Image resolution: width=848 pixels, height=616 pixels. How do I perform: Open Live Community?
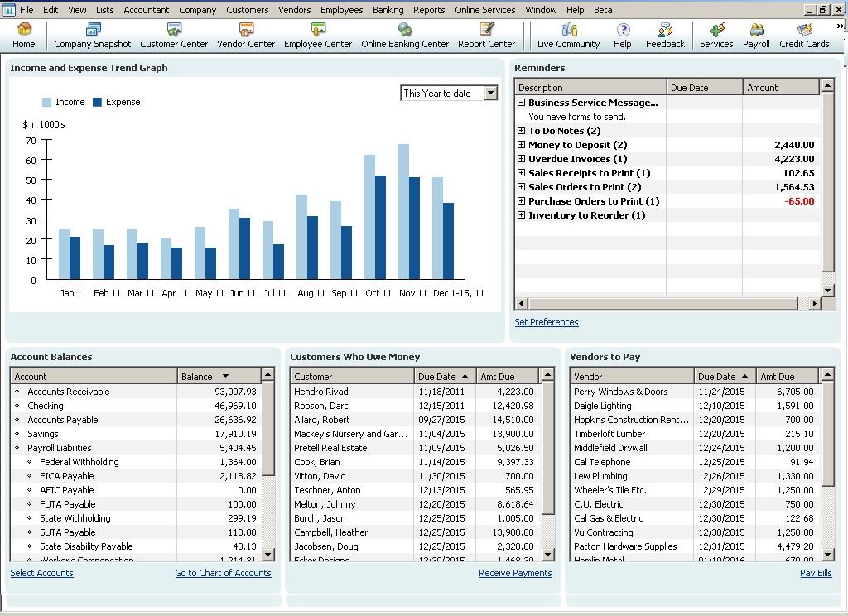(568, 36)
